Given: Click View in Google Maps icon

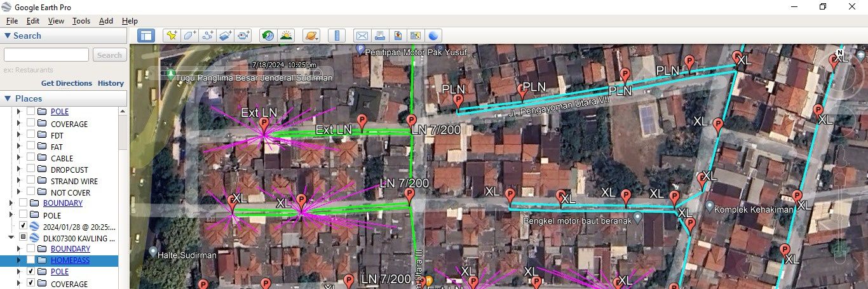Looking at the screenshot, I should (416, 36).
